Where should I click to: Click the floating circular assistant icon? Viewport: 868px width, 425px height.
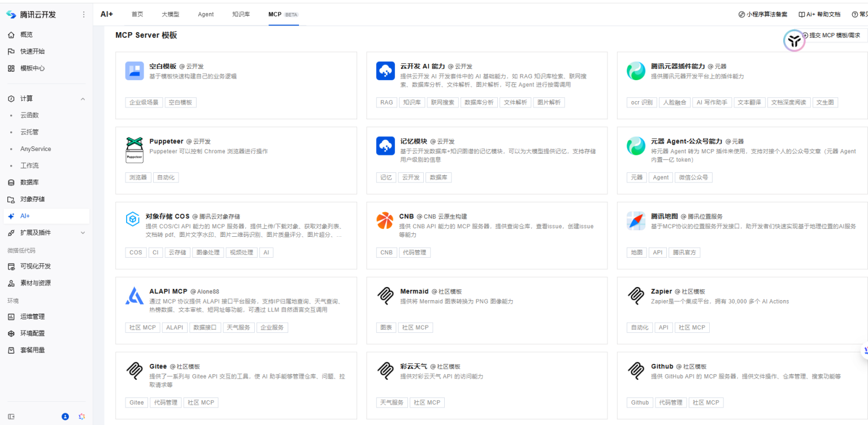pos(794,41)
